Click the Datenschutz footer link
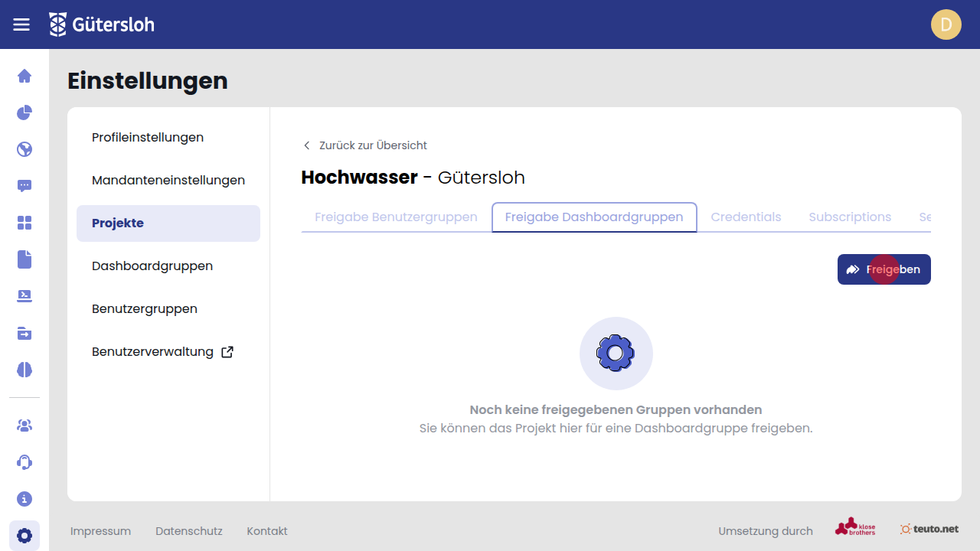 [188, 531]
